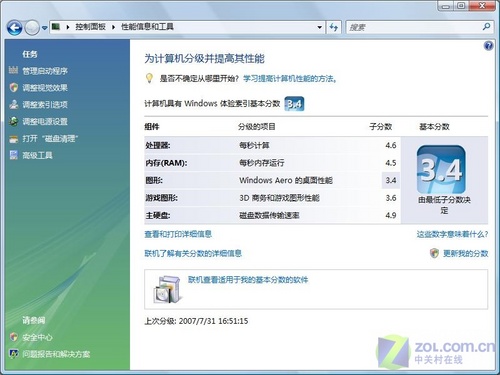Click the large 3.4 base score badge
Image resolution: width=500 pixels, height=375 pixels.
(x=441, y=170)
